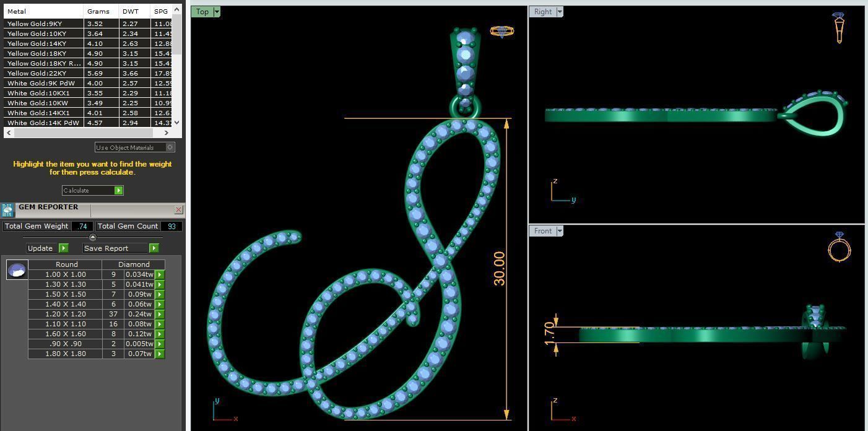868x431 pixels.
Task: Select Yellow Gold:10KY row
Action: 88,33
